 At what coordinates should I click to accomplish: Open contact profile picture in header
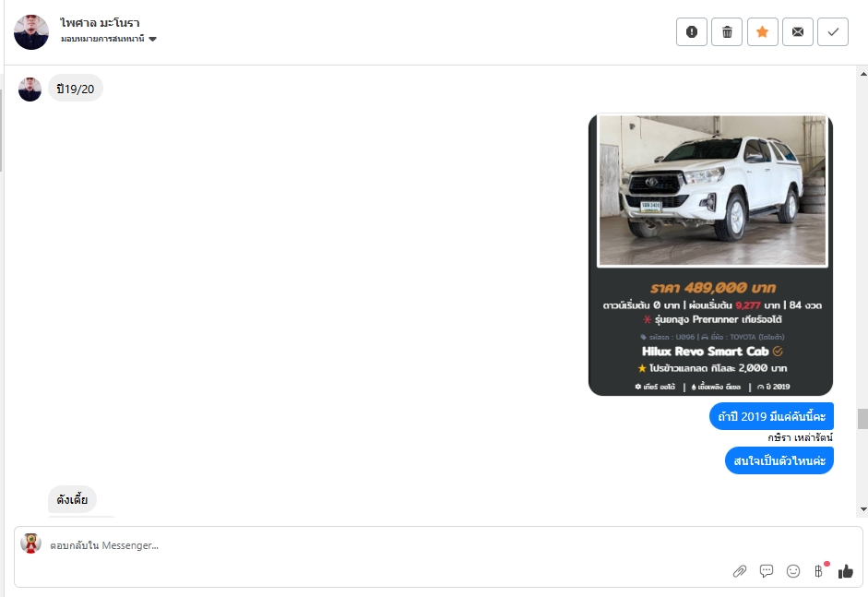(x=31, y=32)
